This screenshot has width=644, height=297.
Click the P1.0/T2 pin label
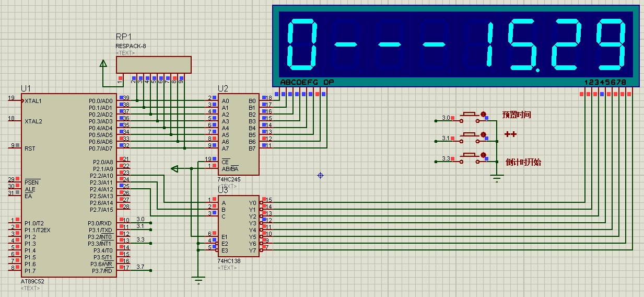pyautogui.click(x=34, y=223)
